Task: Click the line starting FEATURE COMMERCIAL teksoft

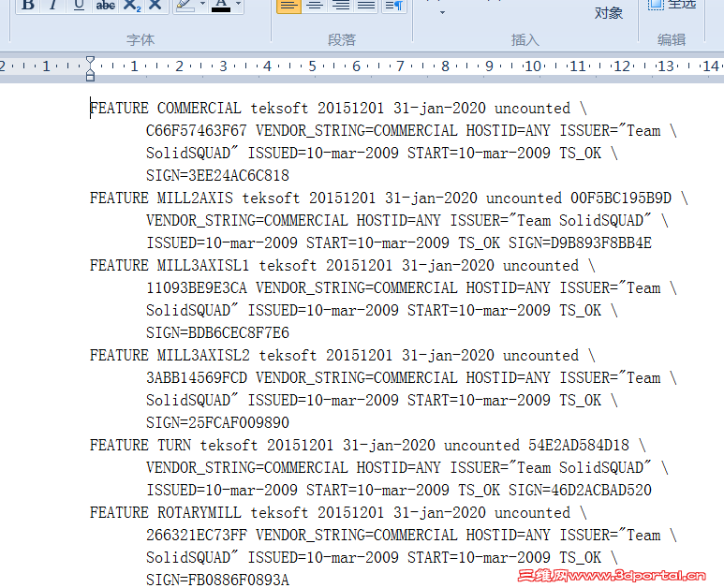Action: (x=338, y=108)
